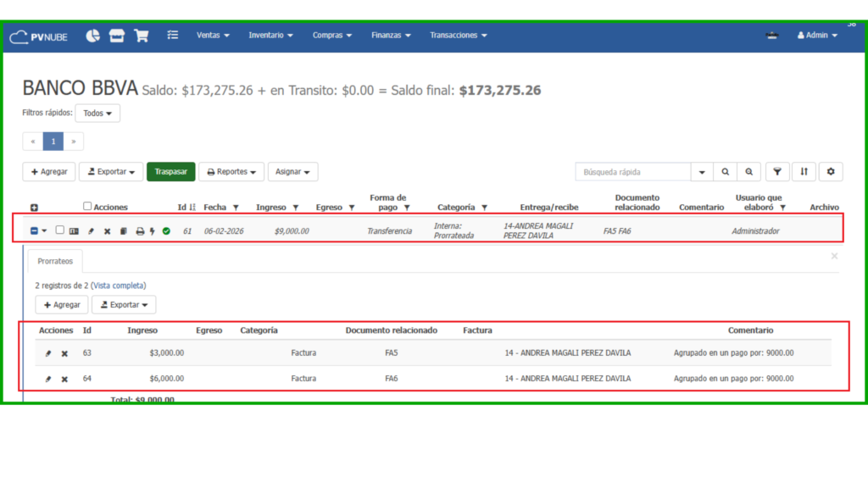Open table settings gear icon

(x=830, y=171)
